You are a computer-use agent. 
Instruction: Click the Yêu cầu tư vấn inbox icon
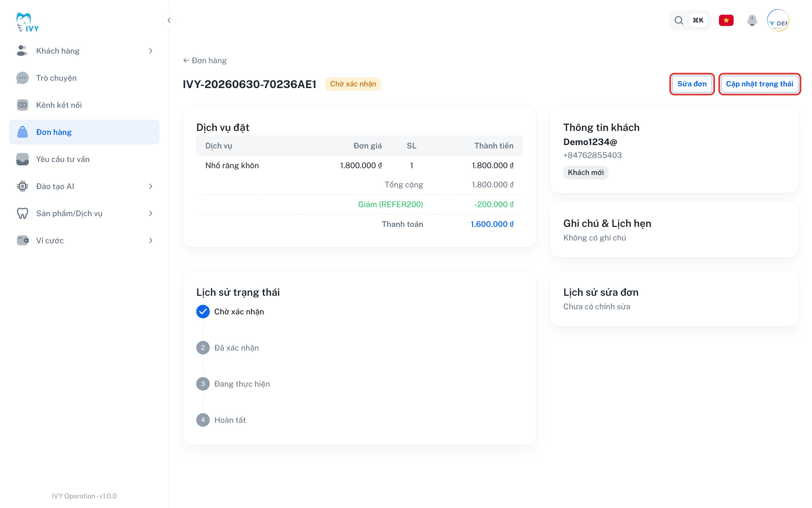(23, 159)
